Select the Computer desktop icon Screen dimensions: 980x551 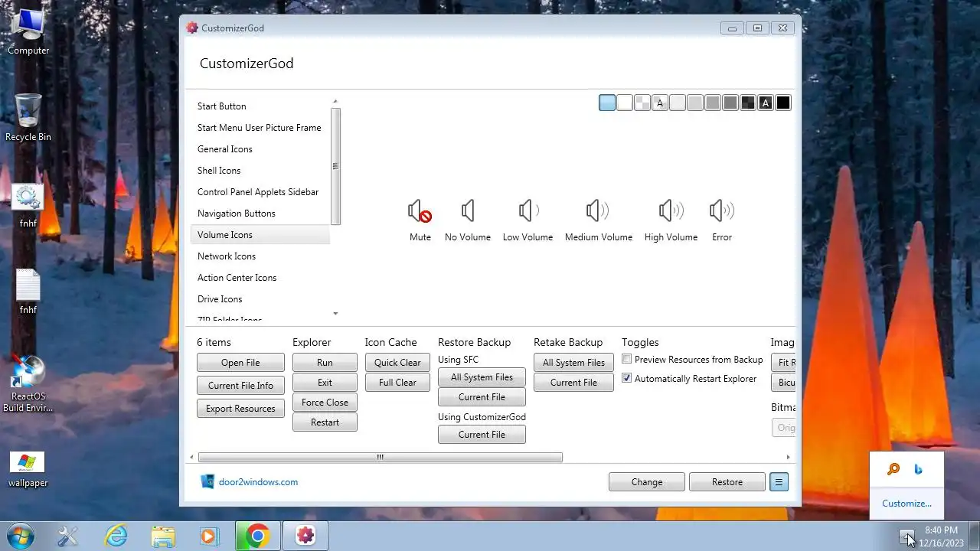[x=28, y=32]
